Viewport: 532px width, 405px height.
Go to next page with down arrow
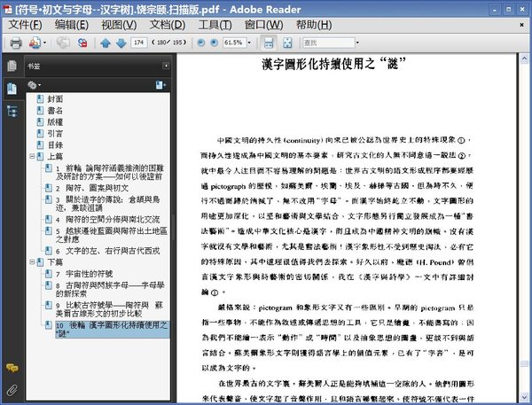coord(121,43)
